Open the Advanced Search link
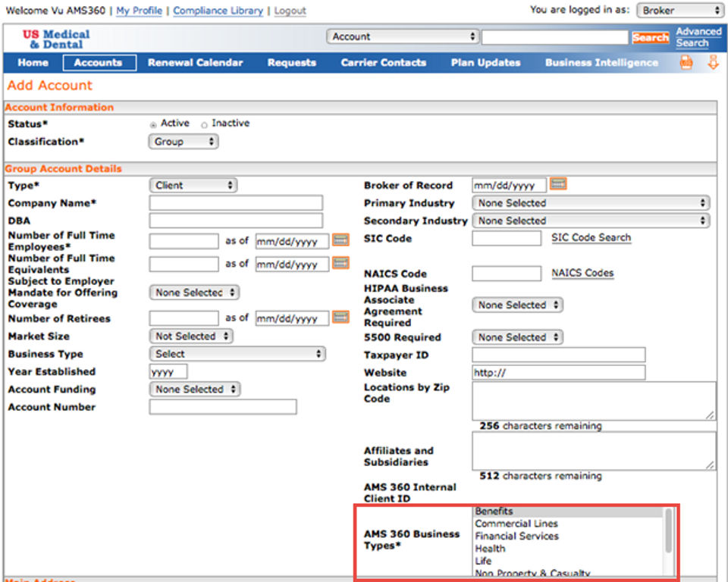 click(x=698, y=37)
